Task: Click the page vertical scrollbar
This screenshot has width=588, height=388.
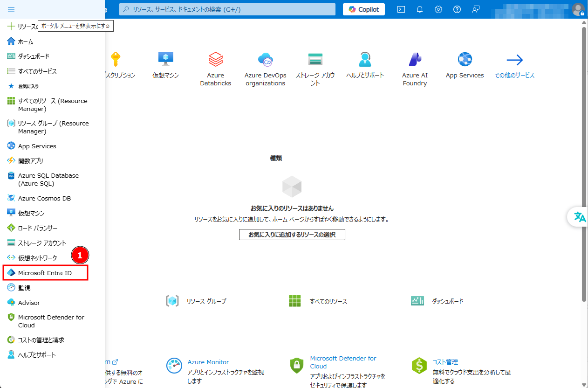Action: [x=584, y=164]
